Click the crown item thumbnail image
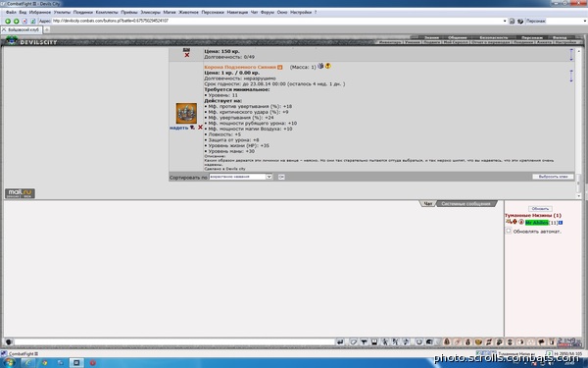Viewport: 588px width, 368px height. pyautogui.click(x=186, y=113)
